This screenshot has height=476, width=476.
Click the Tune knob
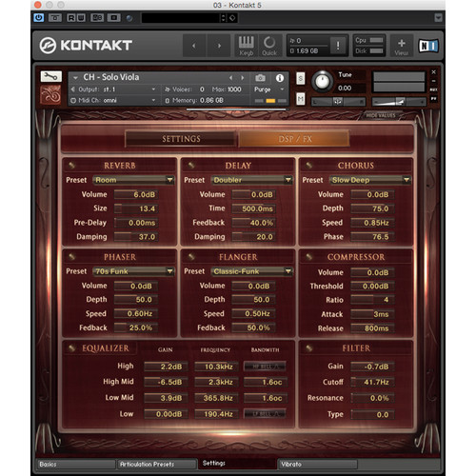point(322,82)
